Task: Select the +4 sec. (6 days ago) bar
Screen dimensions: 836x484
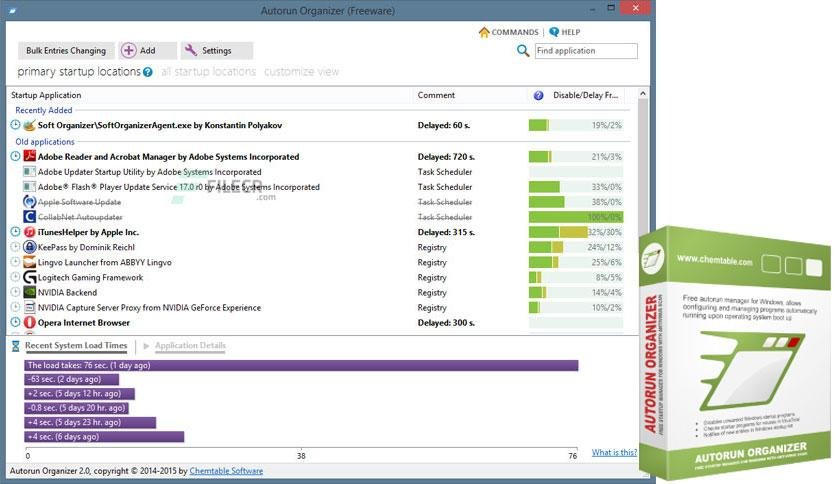Action: tap(104, 437)
